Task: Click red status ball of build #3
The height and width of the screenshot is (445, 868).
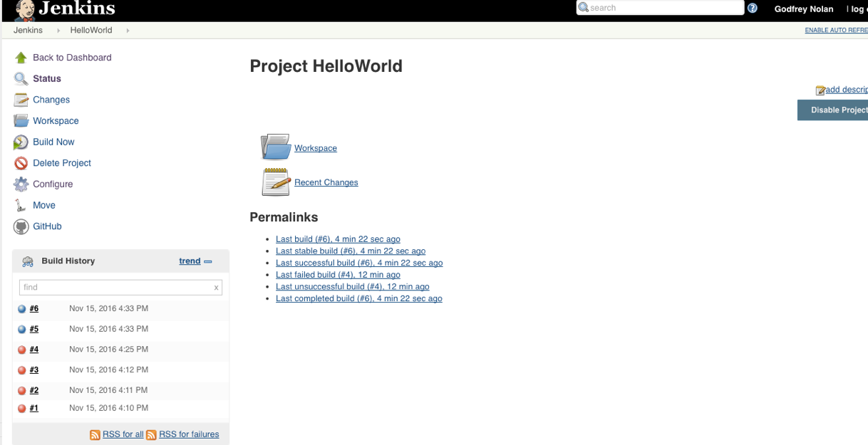Action: pyautogui.click(x=22, y=370)
